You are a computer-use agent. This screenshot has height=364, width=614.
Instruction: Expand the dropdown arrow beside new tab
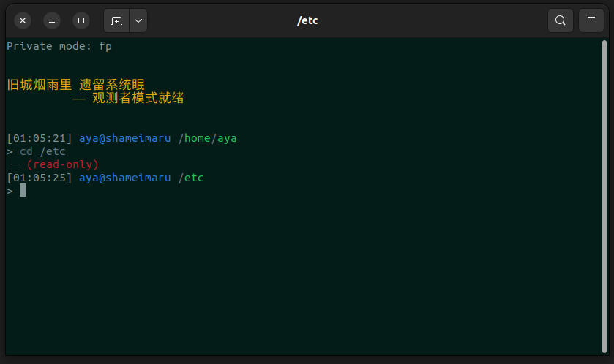pos(138,20)
